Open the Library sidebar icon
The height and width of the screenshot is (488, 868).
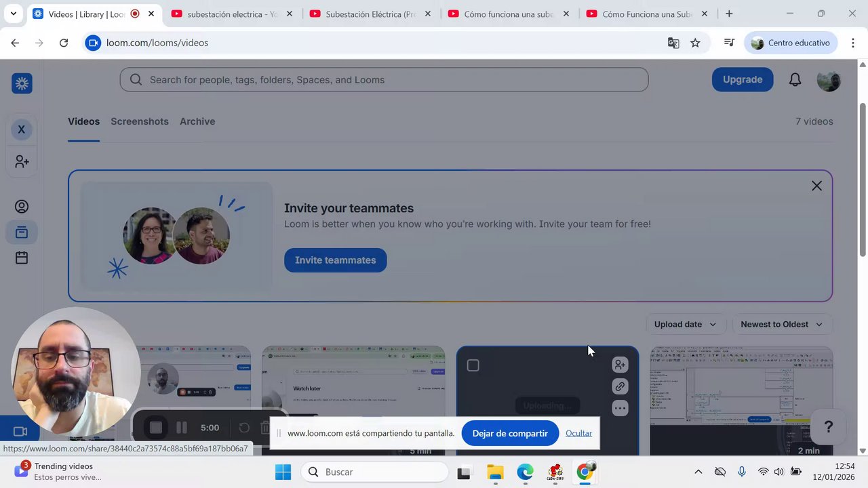[22, 232]
